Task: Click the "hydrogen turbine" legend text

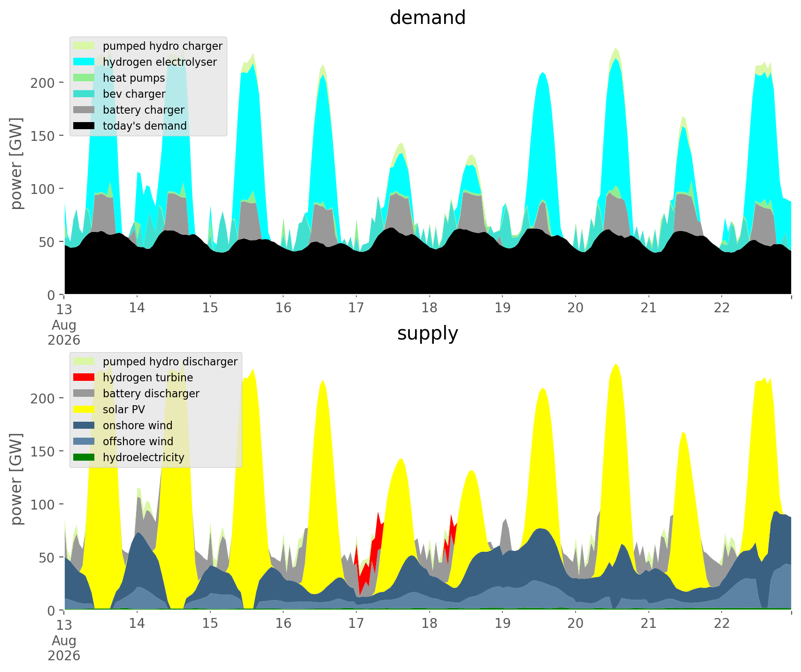Action: click(148, 378)
